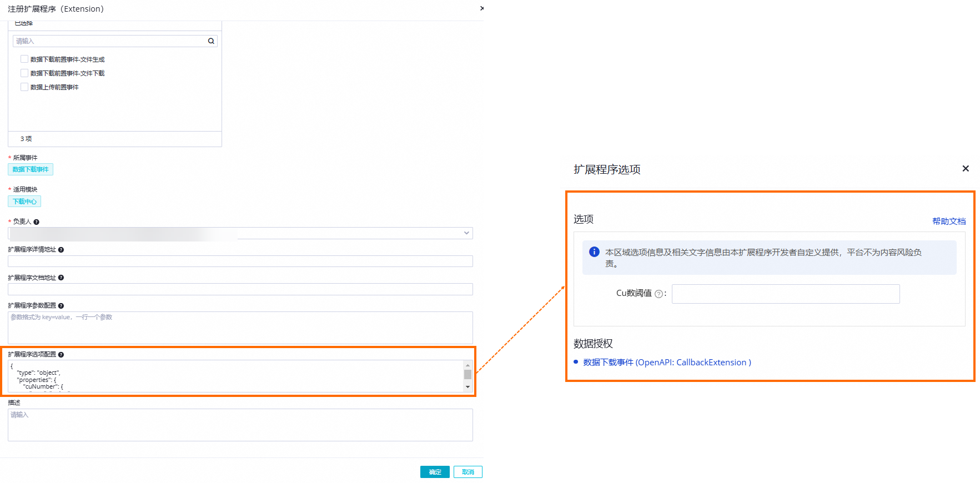Open help tooltip beside 扩展程序参数配置
Screen dimensions: 980x483
click(61, 306)
